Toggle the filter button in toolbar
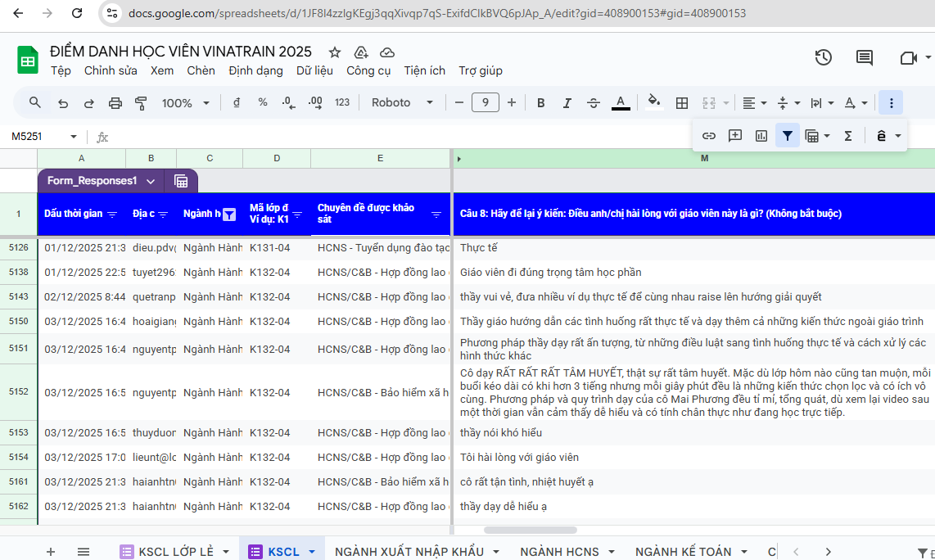The height and width of the screenshot is (560, 935). [787, 136]
